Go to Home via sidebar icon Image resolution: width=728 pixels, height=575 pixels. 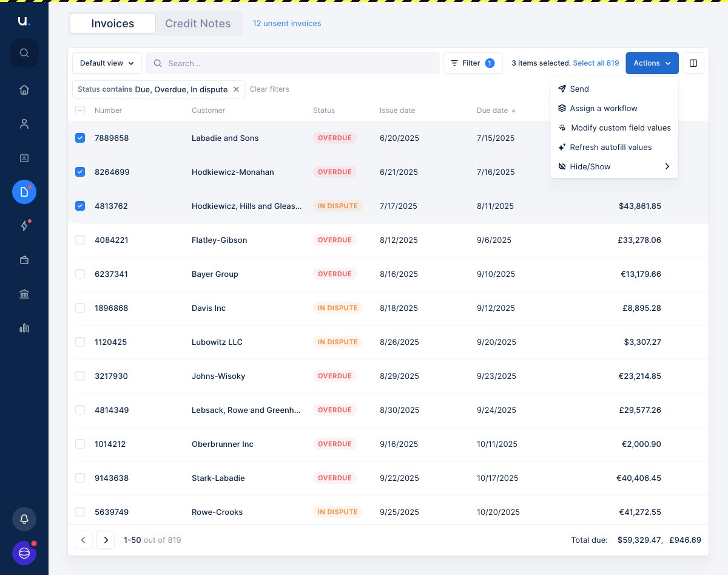click(x=24, y=90)
